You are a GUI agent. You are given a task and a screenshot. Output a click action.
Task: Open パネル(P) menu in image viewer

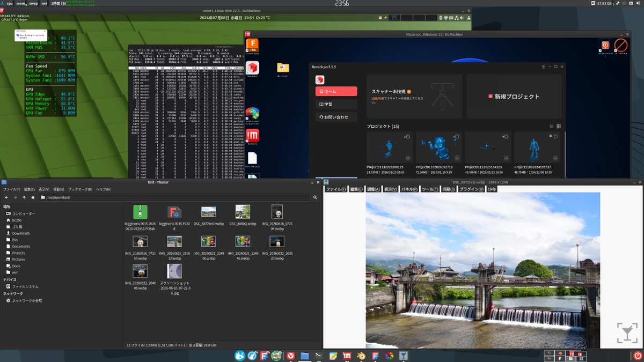pos(409,189)
